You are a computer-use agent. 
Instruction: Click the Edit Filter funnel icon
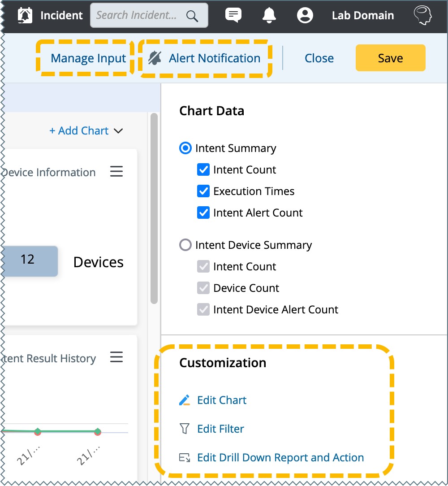tap(185, 429)
